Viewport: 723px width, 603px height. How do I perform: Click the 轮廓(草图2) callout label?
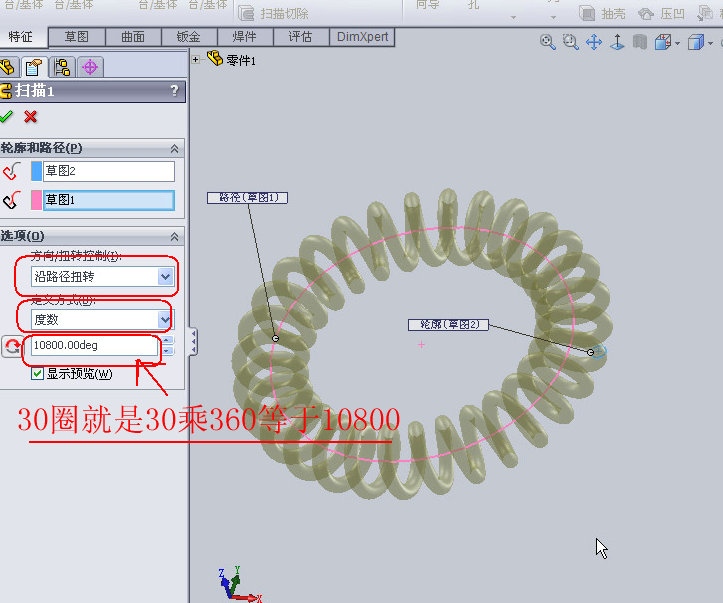448,325
